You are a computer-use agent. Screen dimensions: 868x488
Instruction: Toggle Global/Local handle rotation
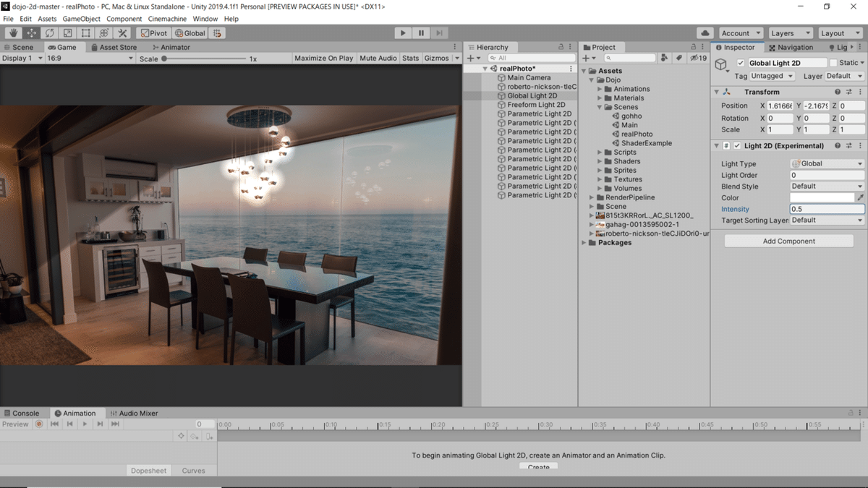[190, 33]
